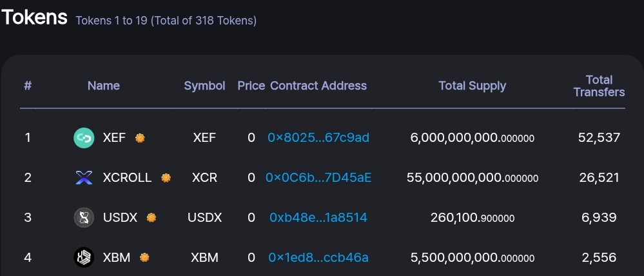Open contract address 0x1ed8...ccb46a
This screenshot has height=276, width=644.
pos(318,257)
